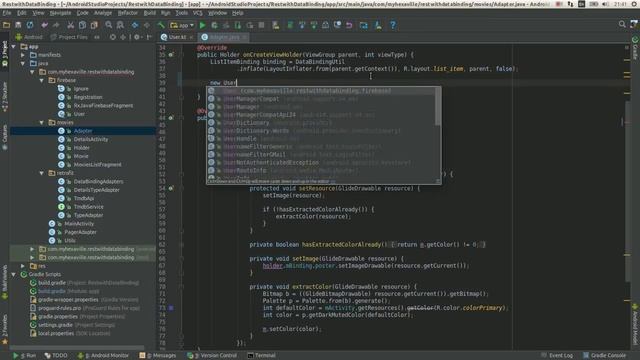The image size is (640, 360).
Task: Expand the manifests folder
Action: tap(23, 55)
